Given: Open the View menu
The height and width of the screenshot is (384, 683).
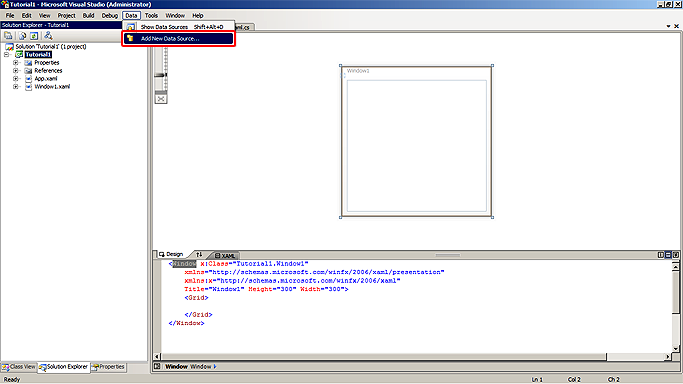Looking at the screenshot, I should click(44, 15).
